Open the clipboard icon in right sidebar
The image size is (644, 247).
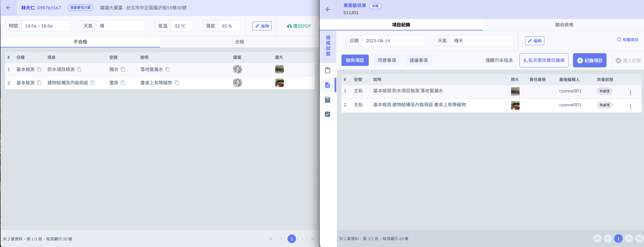tap(328, 70)
